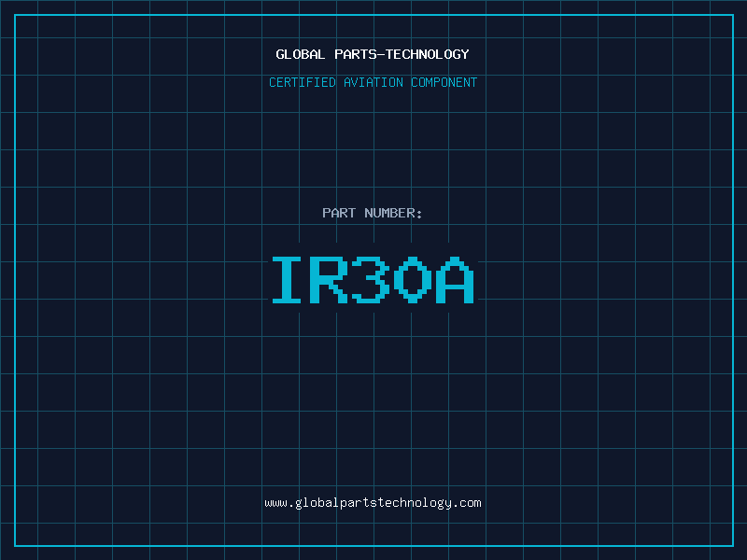Image resolution: width=747 pixels, height=560 pixels.
Task: Click the final letter A in the part number
Action: [457, 279]
